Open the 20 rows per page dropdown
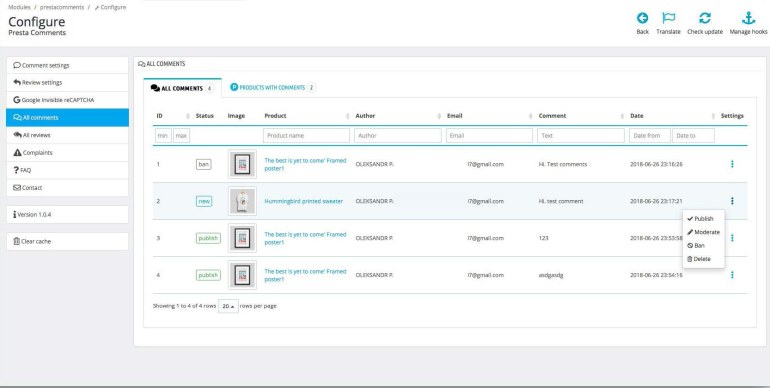 click(228, 306)
